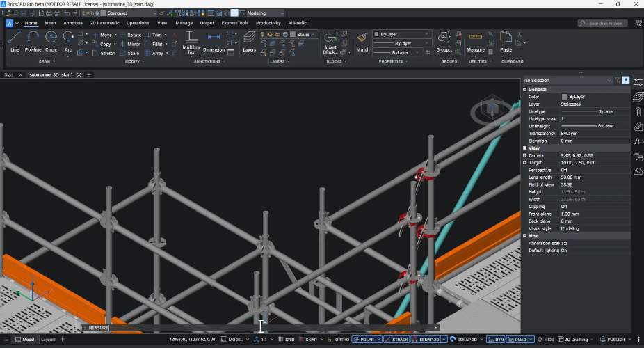The height and width of the screenshot is (348, 644).
Task: Click the ByLayer color swatch in properties
Action: click(x=565, y=97)
